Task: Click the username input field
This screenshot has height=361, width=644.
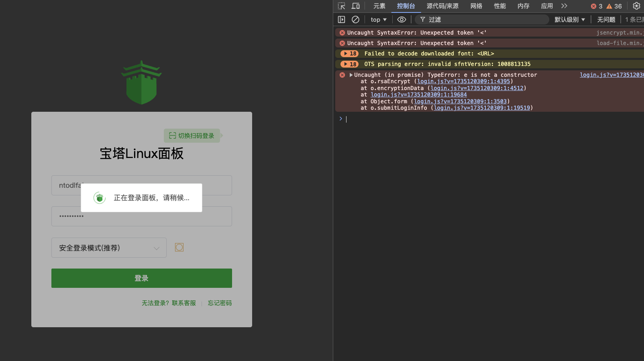Action: 142,185
